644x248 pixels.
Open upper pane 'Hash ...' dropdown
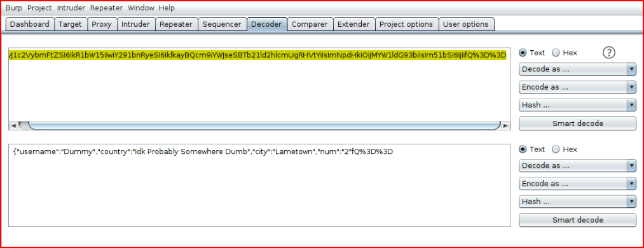pos(577,105)
